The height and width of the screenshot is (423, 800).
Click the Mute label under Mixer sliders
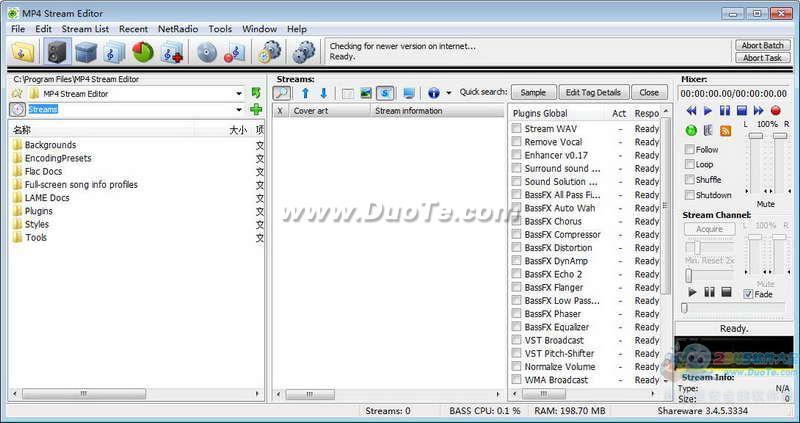click(x=765, y=204)
